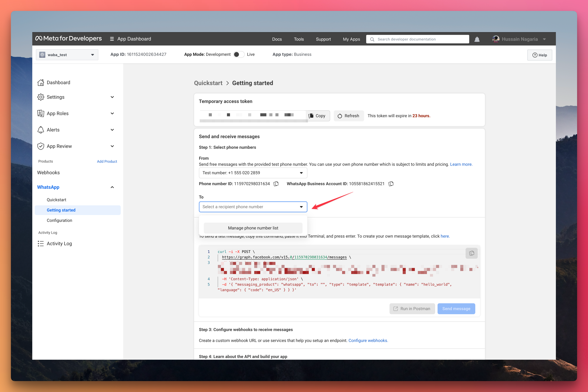
Task: Collapse the WhatsApp sidebar section
Action: pyautogui.click(x=112, y=187)
